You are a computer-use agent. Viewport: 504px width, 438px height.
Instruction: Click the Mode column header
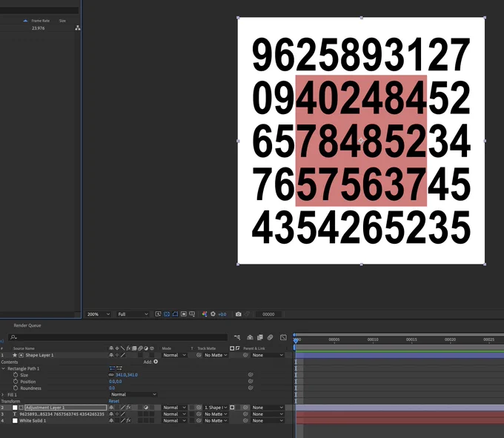(167, 348)
